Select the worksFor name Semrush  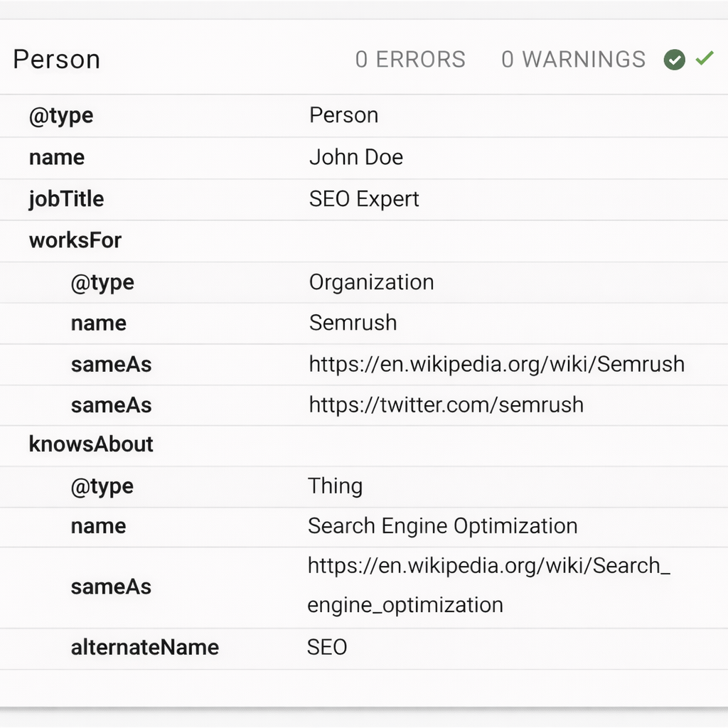point(353,323)
